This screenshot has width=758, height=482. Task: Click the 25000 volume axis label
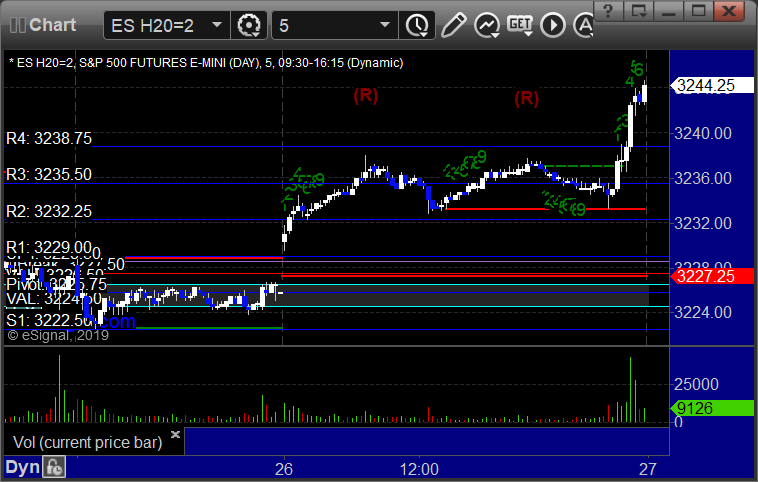(x=697, y=384)
